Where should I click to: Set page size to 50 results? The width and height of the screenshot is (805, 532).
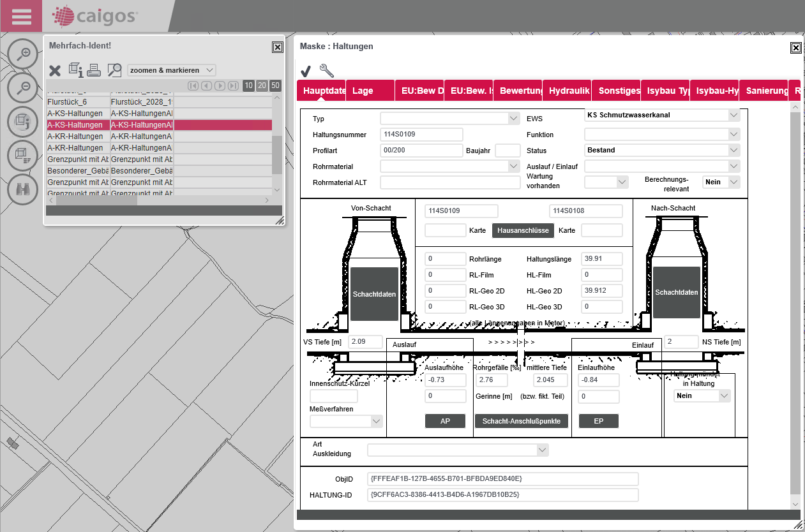(275, 85)
